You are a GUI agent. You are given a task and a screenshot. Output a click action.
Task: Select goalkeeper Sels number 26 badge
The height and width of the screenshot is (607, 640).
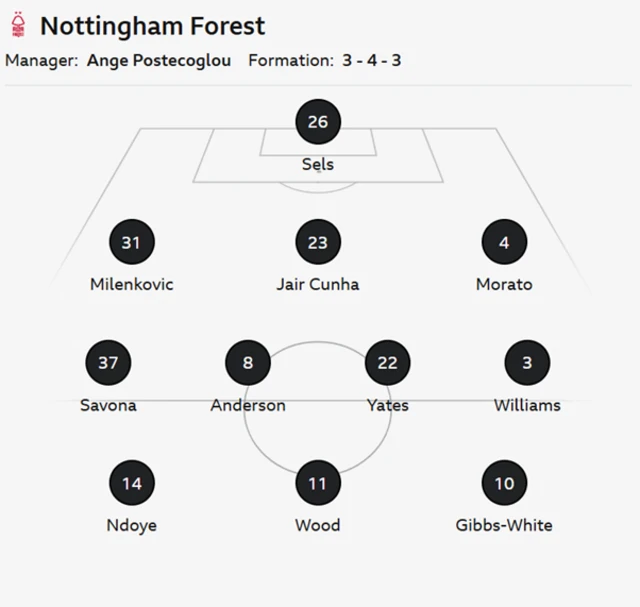click(x=318, y=122)
